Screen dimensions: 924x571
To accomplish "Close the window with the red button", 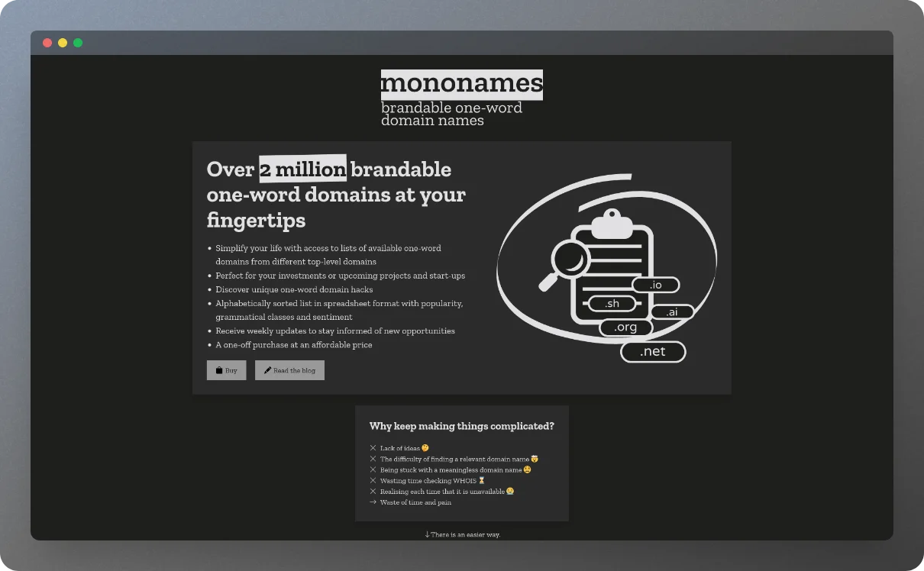I will click(x=47, y=43).
